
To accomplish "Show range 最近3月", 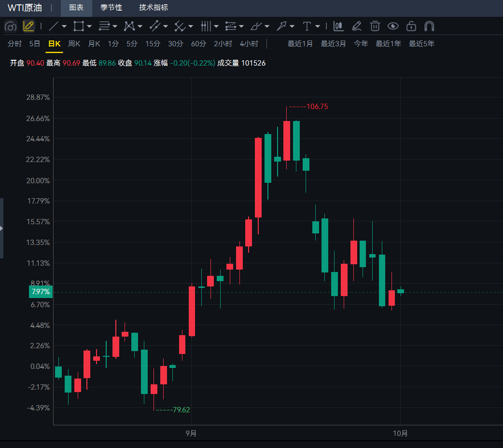I will [x=333, y=44].
